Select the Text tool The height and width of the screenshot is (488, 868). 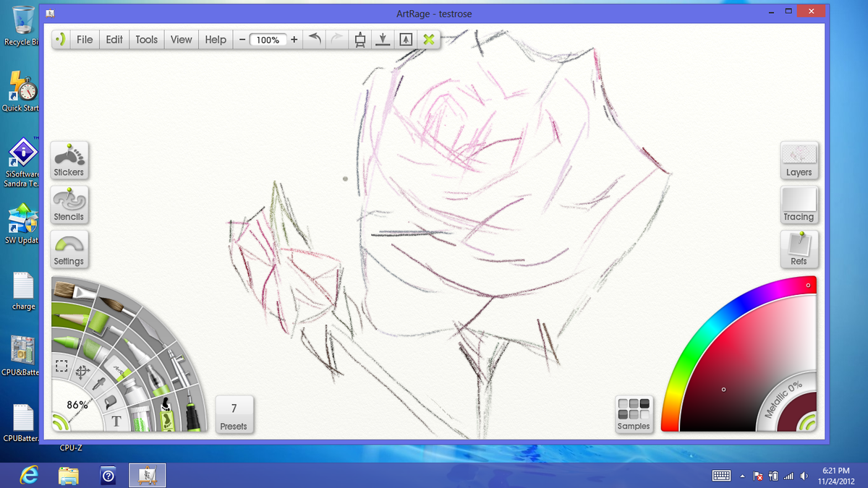point(116,419)
